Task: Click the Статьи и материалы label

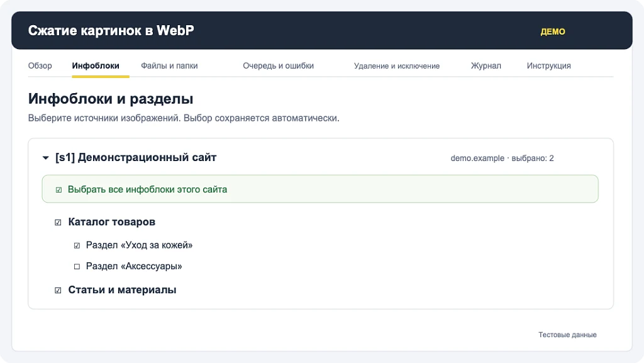Action: click(122, 290)
